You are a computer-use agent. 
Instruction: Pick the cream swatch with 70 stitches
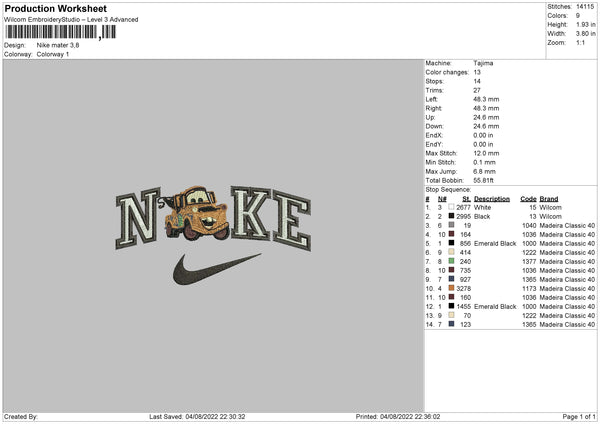[x=451, y=315]
